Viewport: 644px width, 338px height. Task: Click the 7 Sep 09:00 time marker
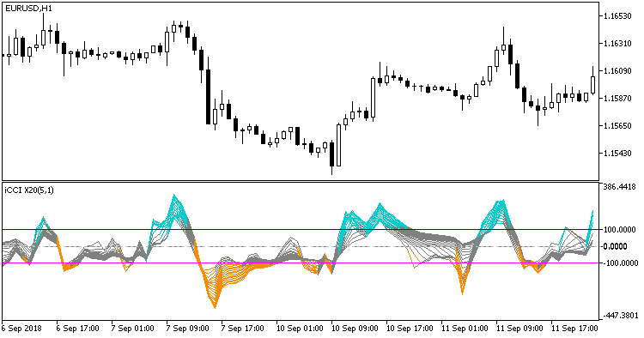pos(188,329)
